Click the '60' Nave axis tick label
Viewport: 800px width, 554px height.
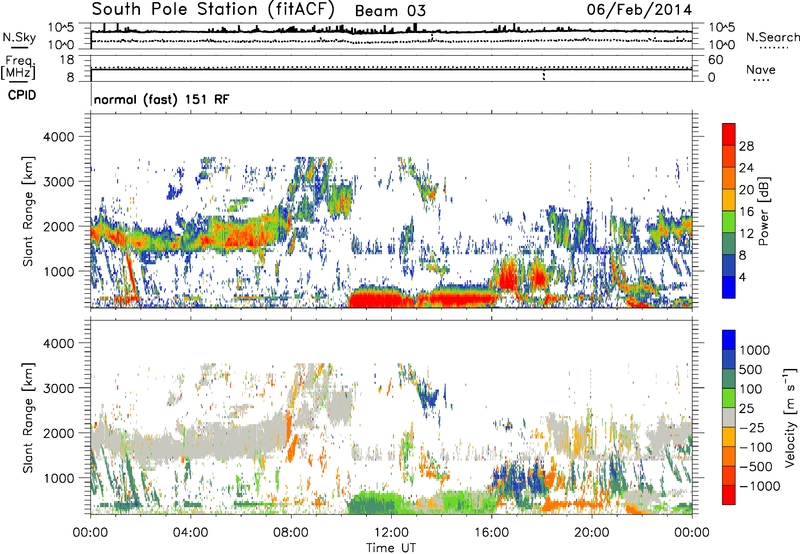point(716,60)
